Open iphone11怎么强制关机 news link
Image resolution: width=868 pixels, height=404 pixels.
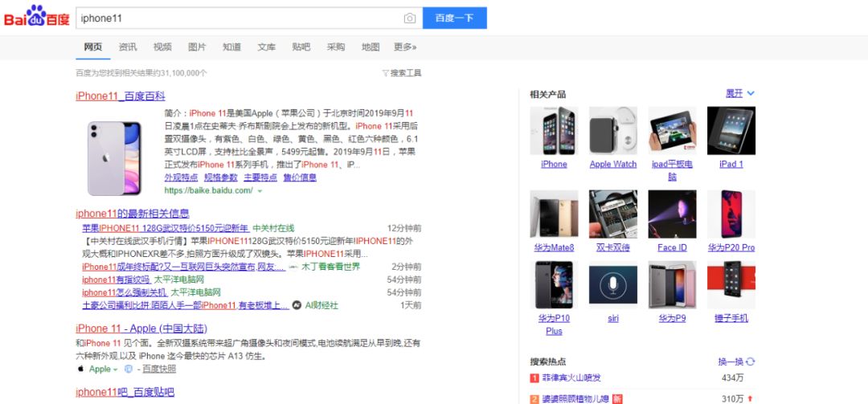coord(124,292)
